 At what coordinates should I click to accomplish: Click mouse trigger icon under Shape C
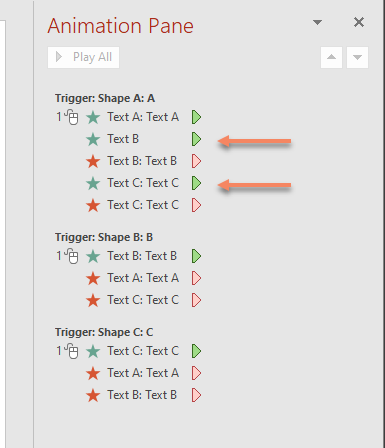pos(71,351)
